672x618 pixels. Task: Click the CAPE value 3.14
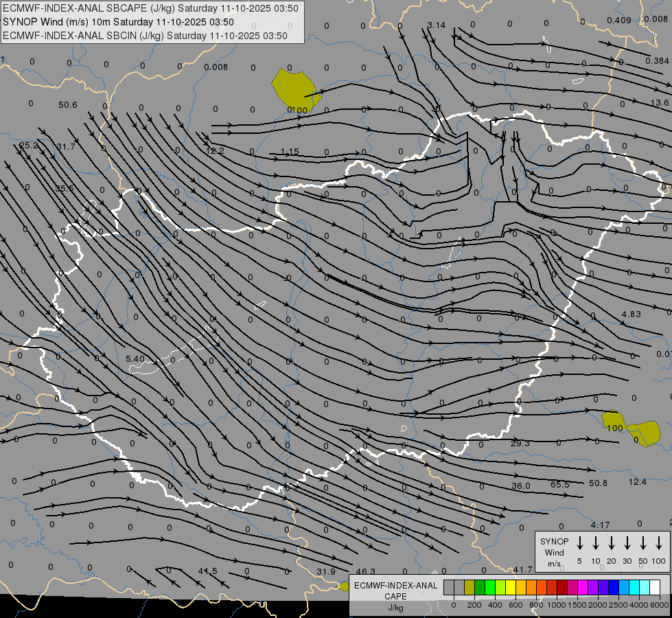click(437, 25)
